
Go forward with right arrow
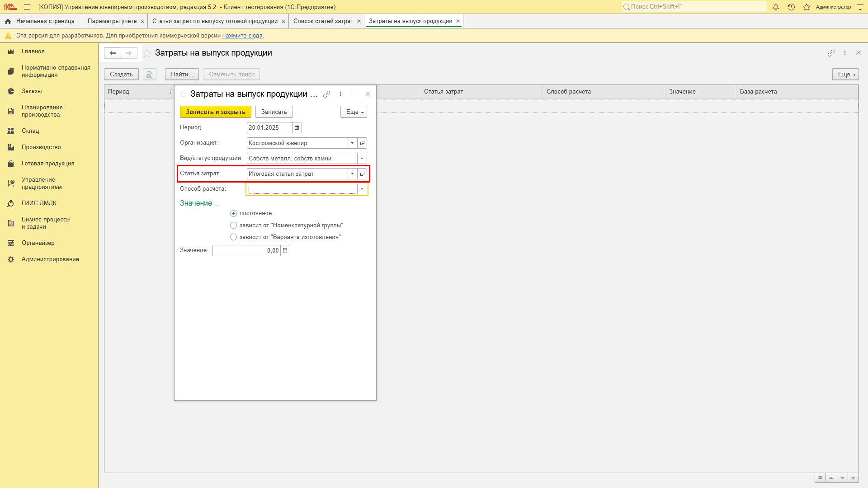click(129, 53)
